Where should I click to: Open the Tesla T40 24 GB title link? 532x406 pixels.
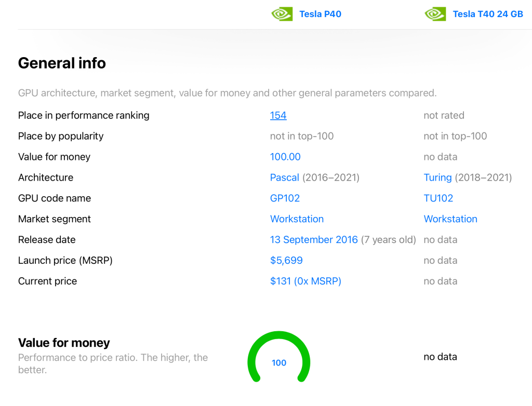point(487,14)
